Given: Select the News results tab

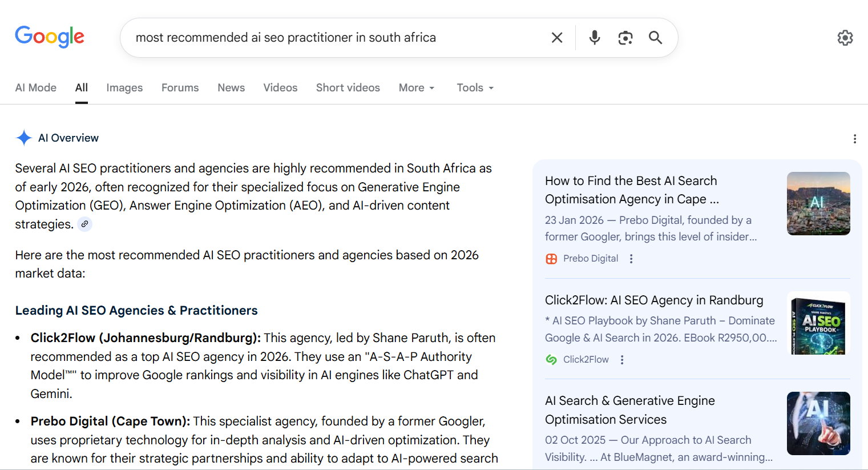Looking at the screenshot, I should (x=231, y=88).
